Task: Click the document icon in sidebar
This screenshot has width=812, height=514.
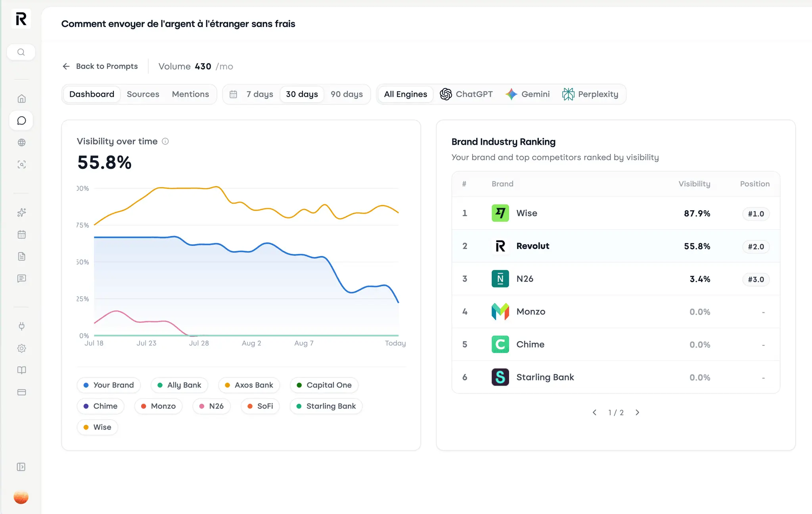Action: pyautogui.click(x=22, y=256)
